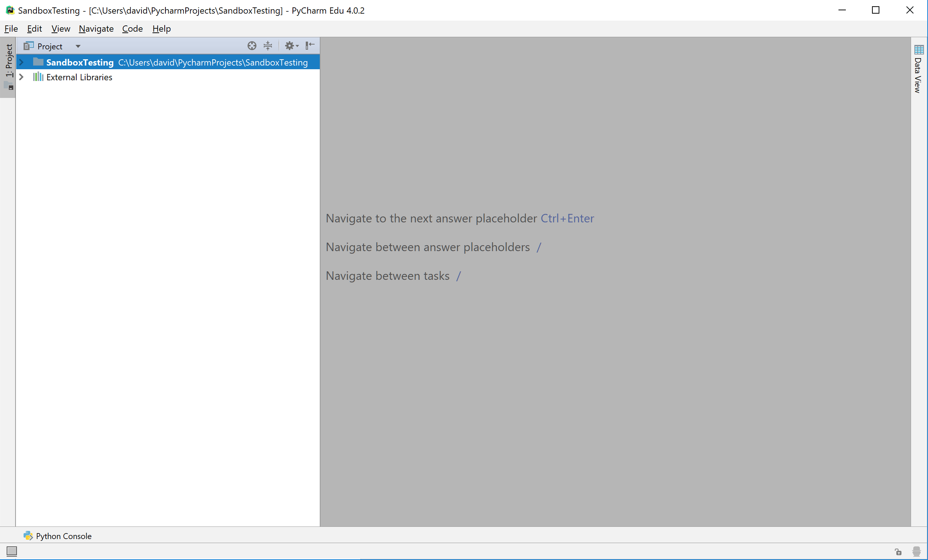Click the Project view icon in header
928x560 pixels.
(29, 46)
